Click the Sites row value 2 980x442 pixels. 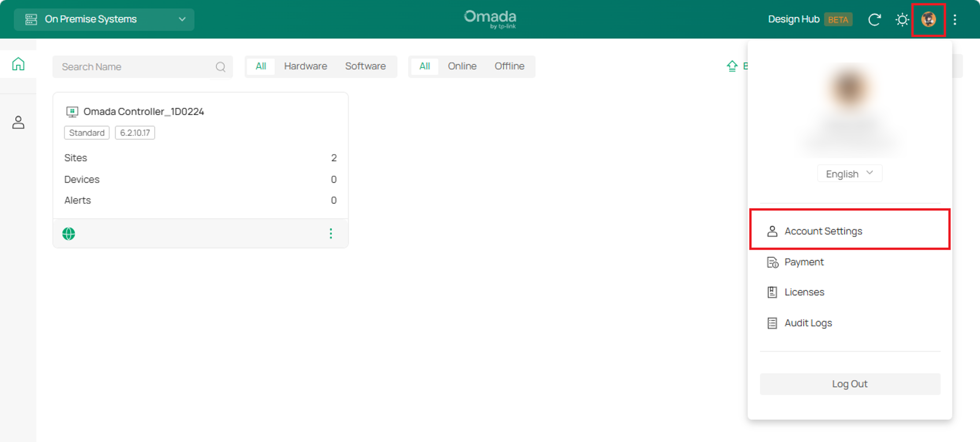pyautogui.click(x=334, y=158)
